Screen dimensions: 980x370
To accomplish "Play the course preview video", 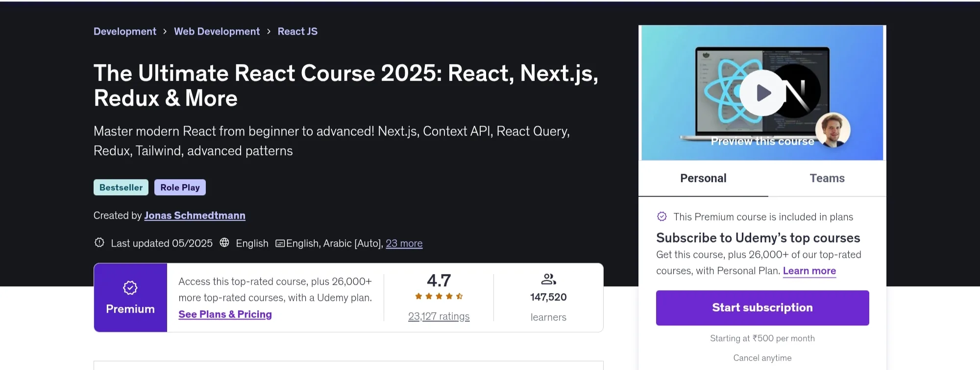I will [762, 93].
